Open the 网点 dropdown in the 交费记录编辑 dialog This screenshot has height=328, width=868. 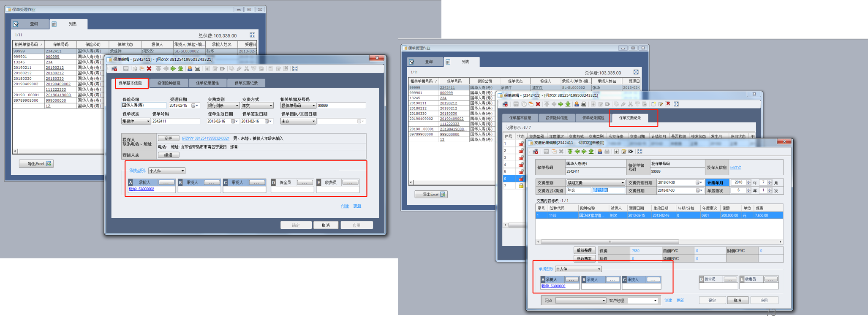(603, 301)
